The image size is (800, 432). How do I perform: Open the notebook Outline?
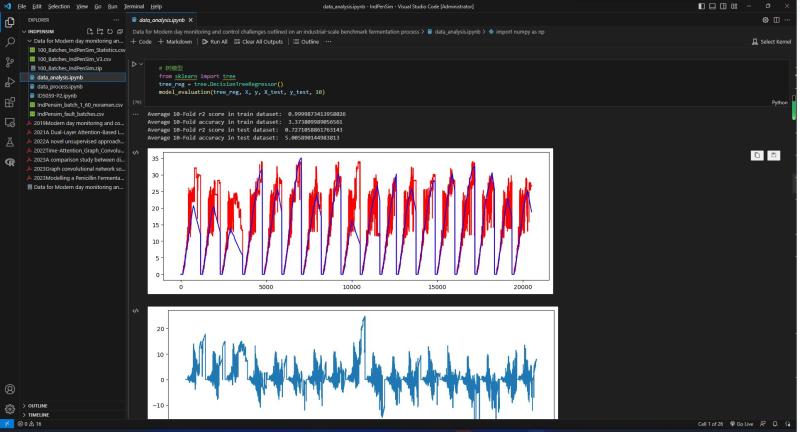click(306, 42)
